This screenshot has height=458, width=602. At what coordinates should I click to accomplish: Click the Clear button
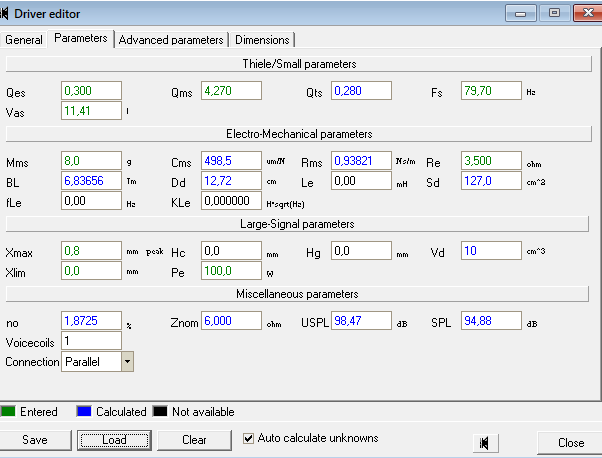pos(194,440)
